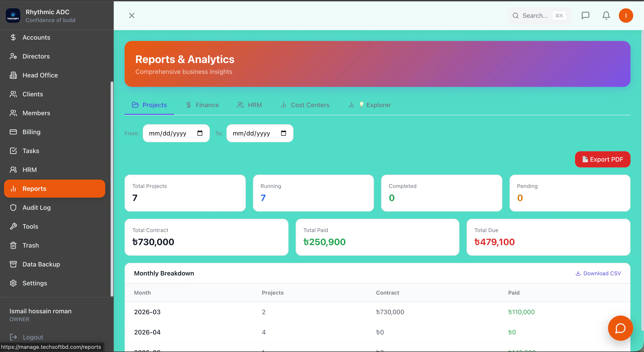This screenshot has width=644, height=352.
Task: Click the Total Due ৳479,100 value
Action: click(x=494, y=242)
